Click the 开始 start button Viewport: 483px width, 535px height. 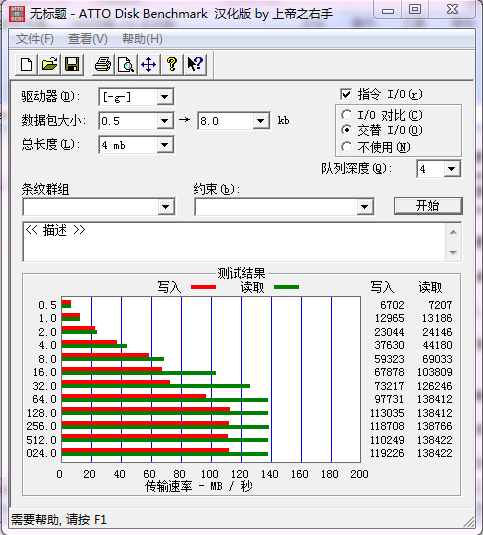(x=428, y=206)
